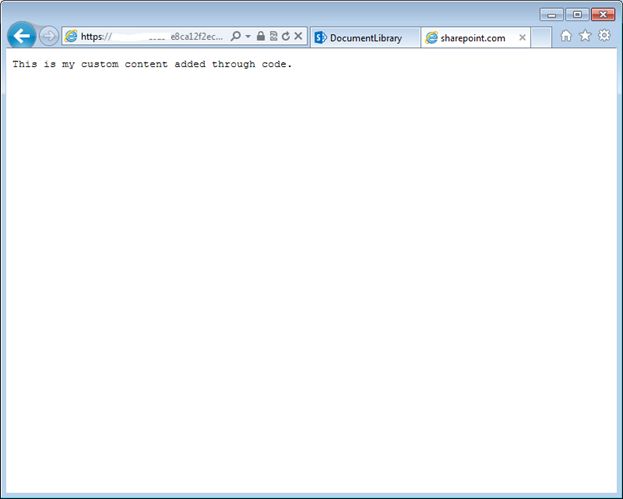The image size is (623, 499).
Task: Switch to the DocumentLibrary tab
Action: pos(365,38)
